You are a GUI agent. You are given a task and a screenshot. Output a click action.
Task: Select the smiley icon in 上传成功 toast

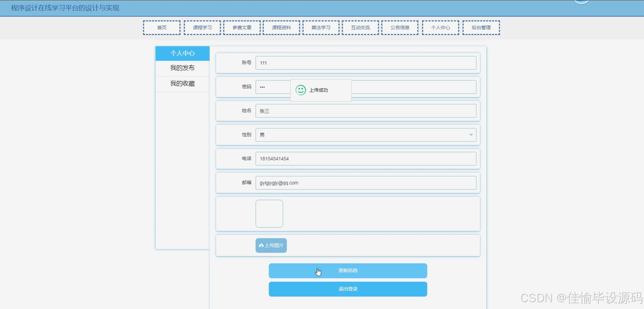(x=301, y=90)
